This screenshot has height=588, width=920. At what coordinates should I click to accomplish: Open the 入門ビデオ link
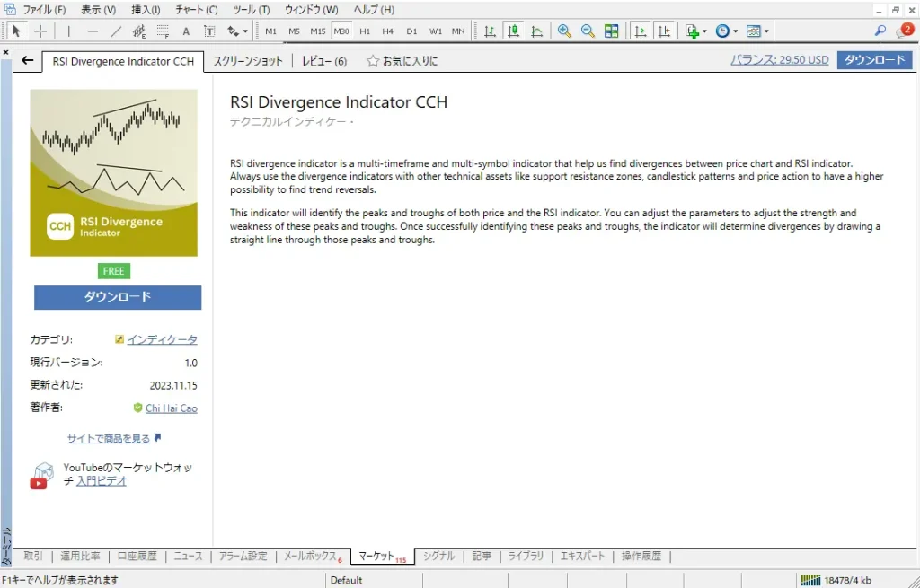102,480
